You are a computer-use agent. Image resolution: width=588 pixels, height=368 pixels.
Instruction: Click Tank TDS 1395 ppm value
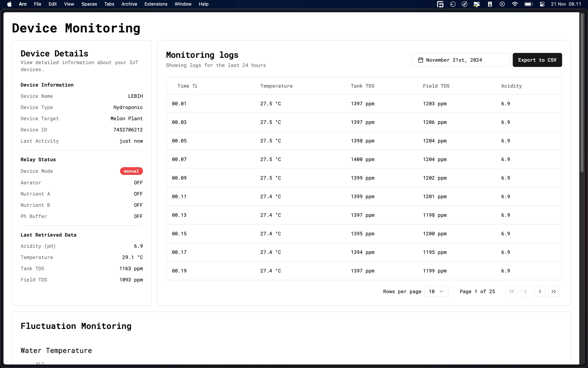tap(363, 234)
